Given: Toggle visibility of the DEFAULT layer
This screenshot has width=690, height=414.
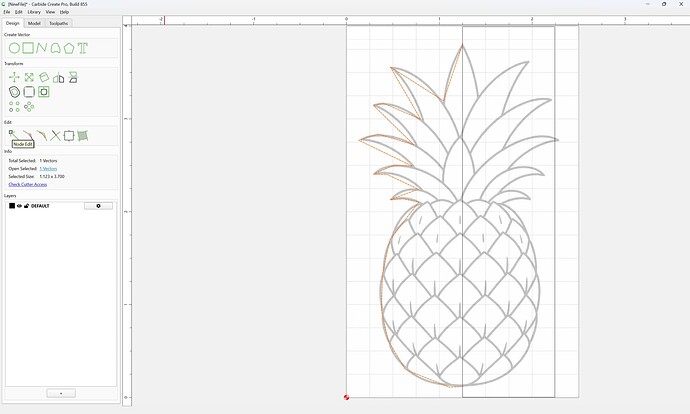Looking at the screenshot, I should pos(19,206).
